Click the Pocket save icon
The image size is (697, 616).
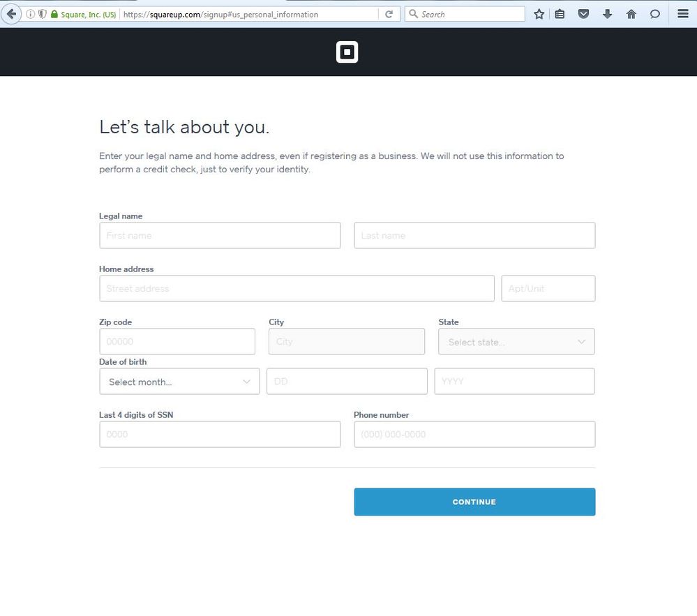tap(584, 14)
